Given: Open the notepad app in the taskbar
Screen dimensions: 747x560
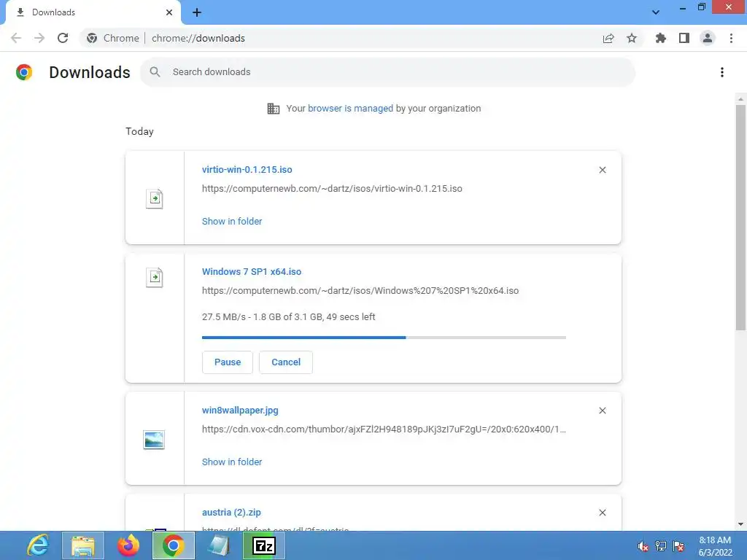Looking at the screenshot, I should click(219, 545).
